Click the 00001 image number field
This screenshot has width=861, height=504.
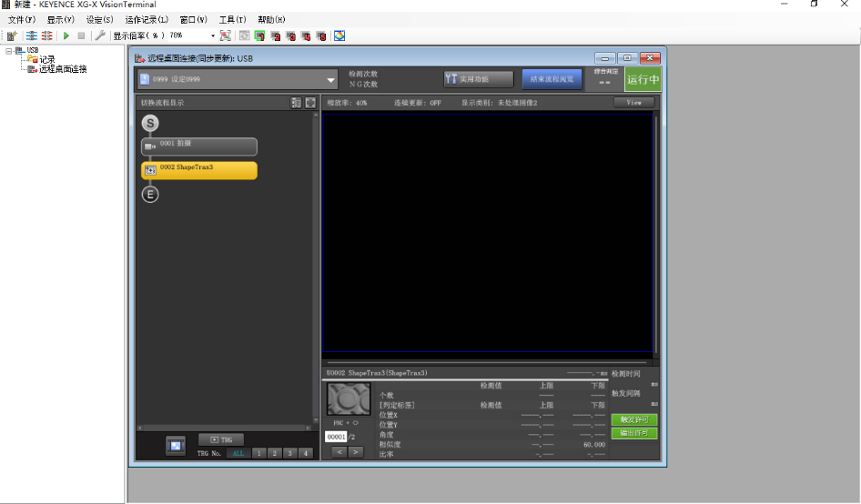pos(336,437)
